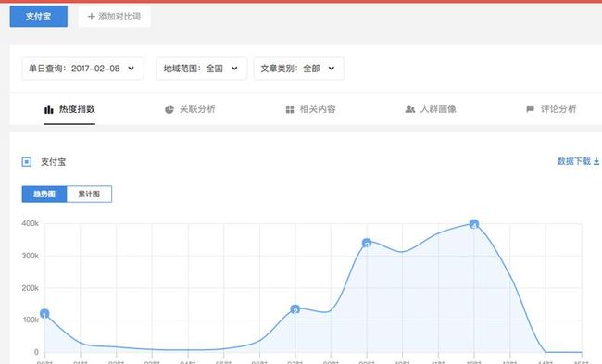This screenshot has width=602, height=364.
Task: Click the 400k y-axis label
Action: pyautogui.click(x=30, y=223)
